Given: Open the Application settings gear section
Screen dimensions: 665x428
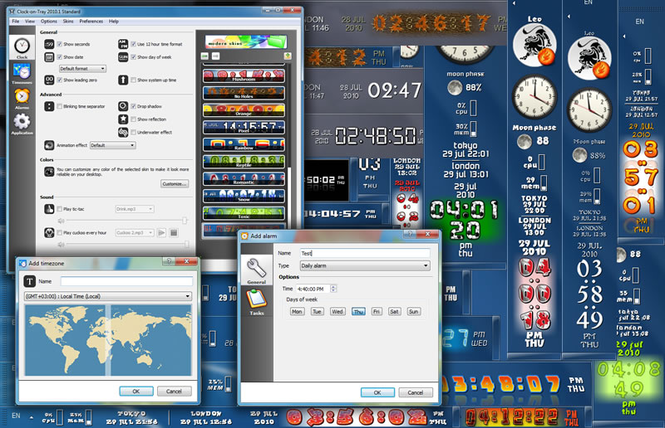Looking at the screenshot, I should tap(22, 124).
